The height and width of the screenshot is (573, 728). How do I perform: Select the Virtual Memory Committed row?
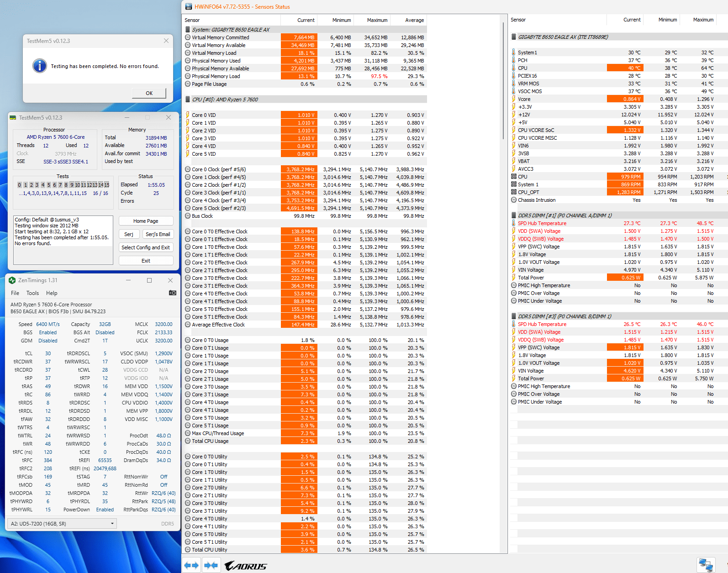[306, 37]
